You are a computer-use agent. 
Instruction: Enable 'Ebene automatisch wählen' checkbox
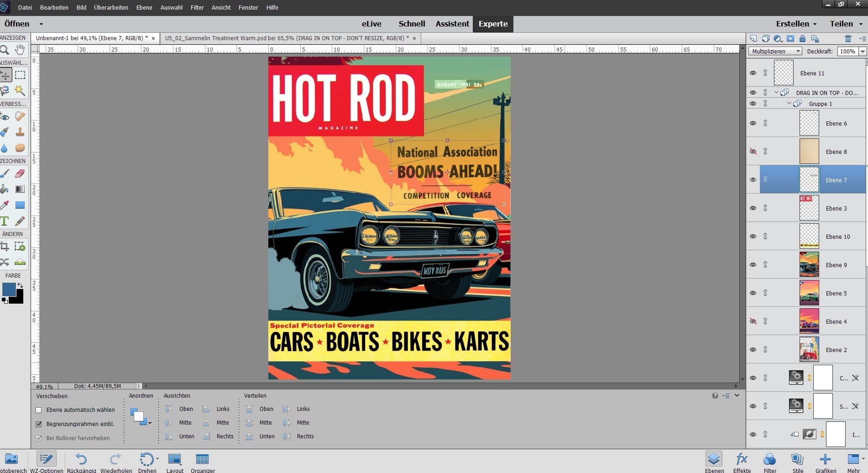coord(39,410)
